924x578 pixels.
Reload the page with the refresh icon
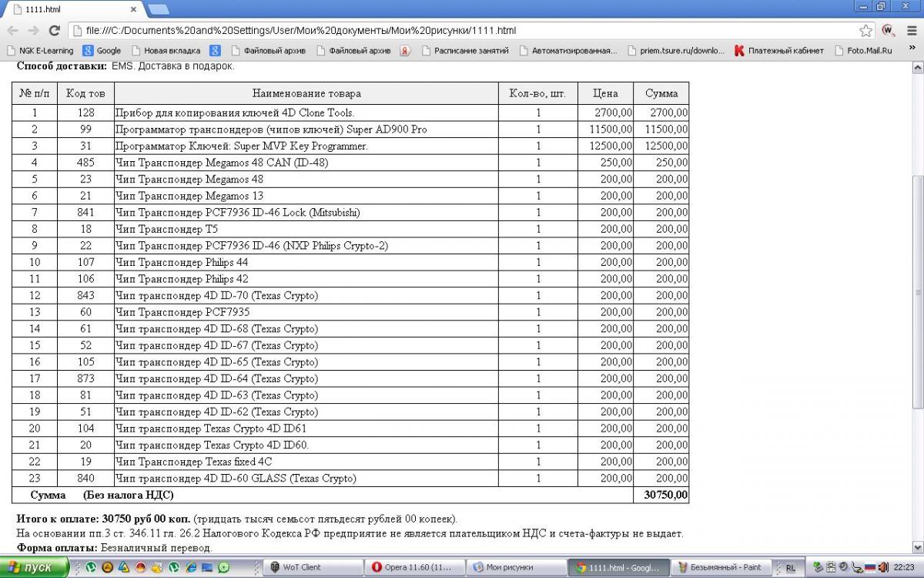tap(54, 31)
